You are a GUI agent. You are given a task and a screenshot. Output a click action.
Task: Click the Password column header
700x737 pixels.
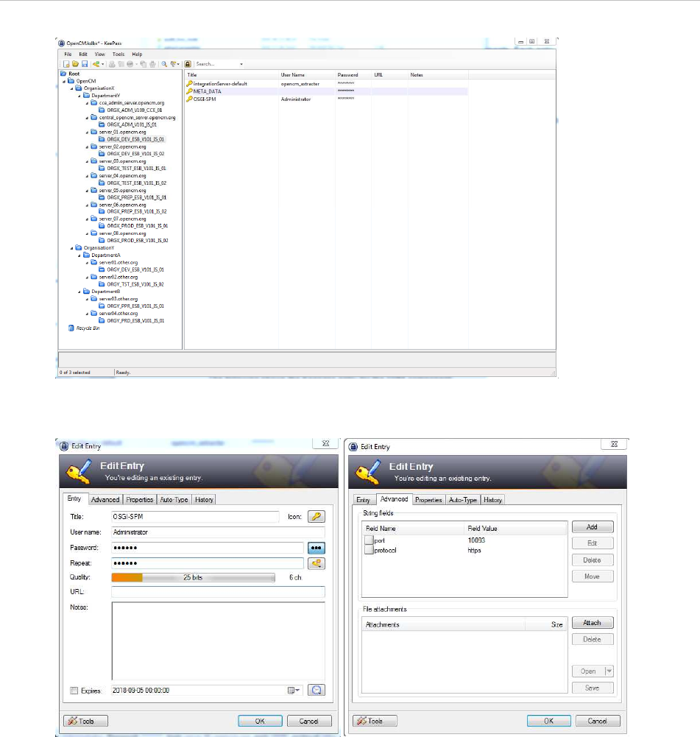point(347,75)
